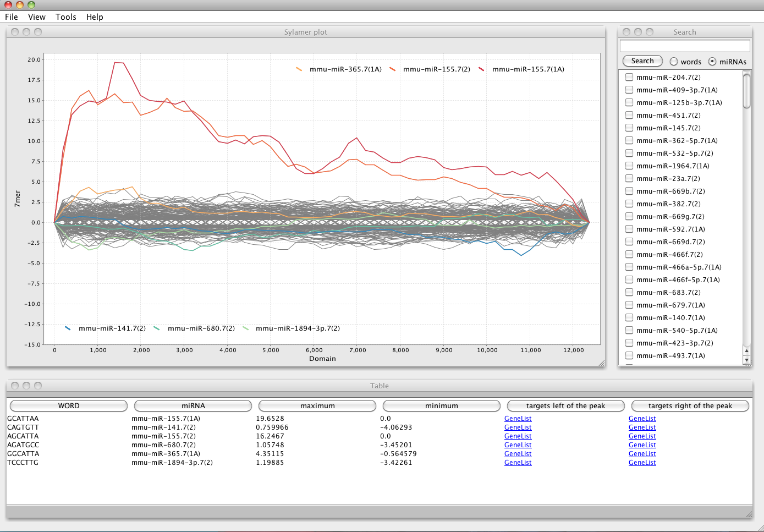Open the File menu

pyautogui.click(x=12, y=17)
